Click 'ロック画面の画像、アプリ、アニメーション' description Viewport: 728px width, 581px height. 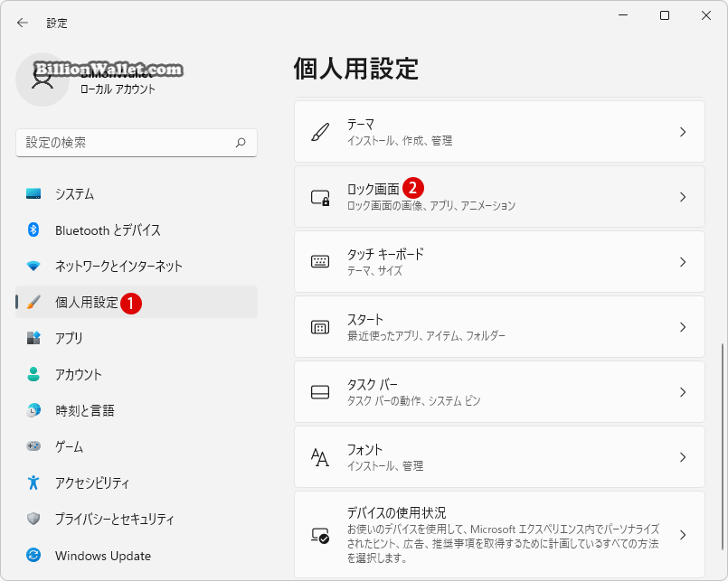[x=431, y=206]
